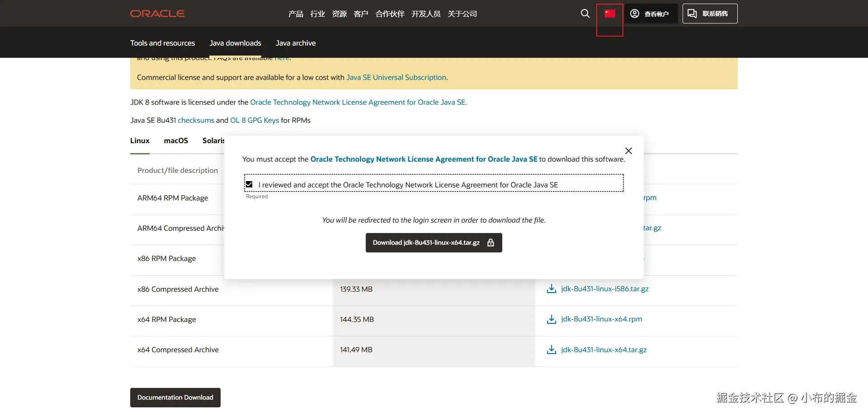Open the 开发人员 menu
868x415 pixels.
pos(426,14)
